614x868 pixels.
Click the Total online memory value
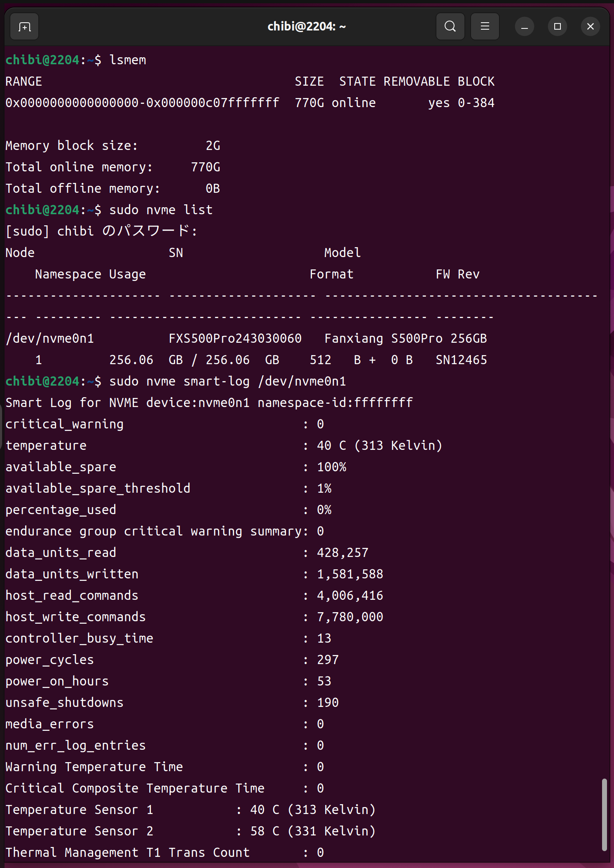point(205,167)
